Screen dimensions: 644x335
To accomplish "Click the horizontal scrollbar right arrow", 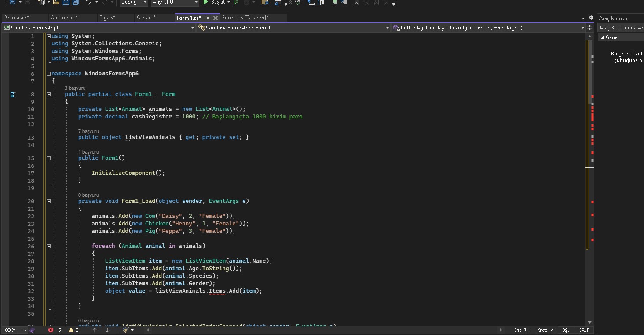I will pos(501,330).
